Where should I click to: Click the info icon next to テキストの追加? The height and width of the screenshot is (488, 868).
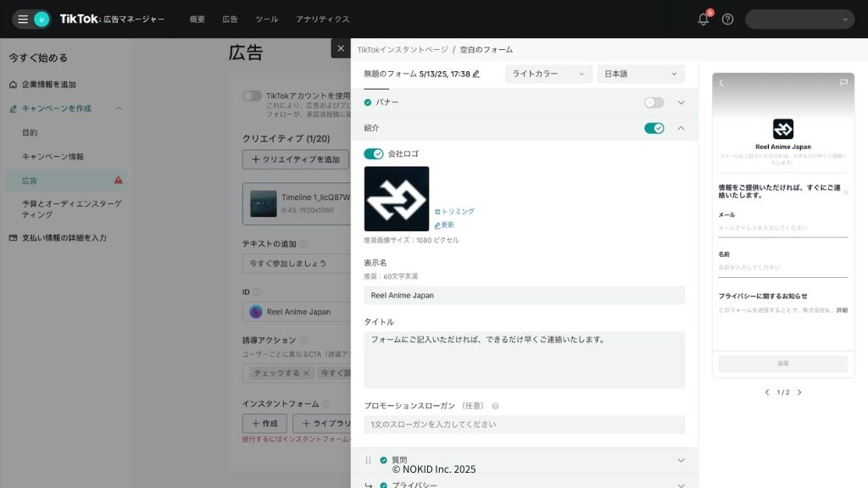[304, 244]
